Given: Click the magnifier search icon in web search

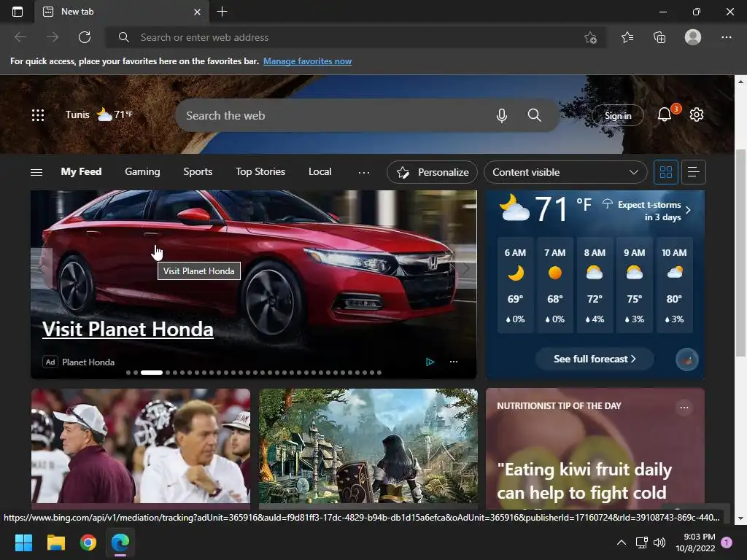Looking at the screenshot, I should [535, 115].
